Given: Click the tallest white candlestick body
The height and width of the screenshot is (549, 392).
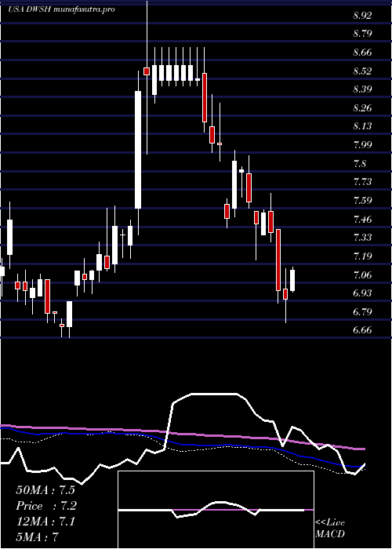Looking at the screenshot, I should point(138,150).
